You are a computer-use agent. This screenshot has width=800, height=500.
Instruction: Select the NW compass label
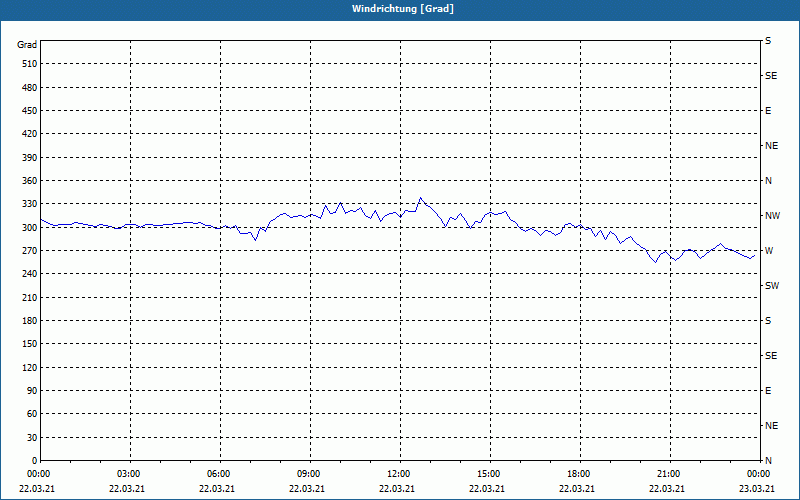coord(772,216)
